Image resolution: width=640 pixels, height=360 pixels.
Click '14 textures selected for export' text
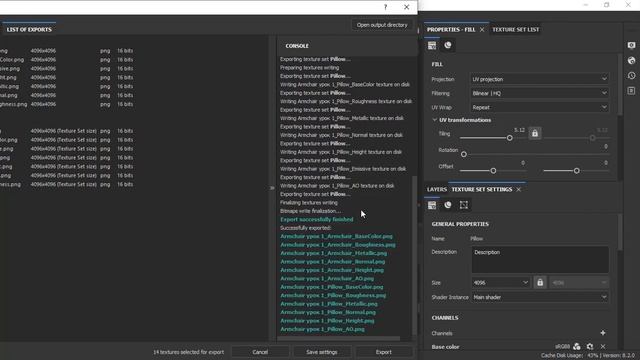[x=189, y=352]
